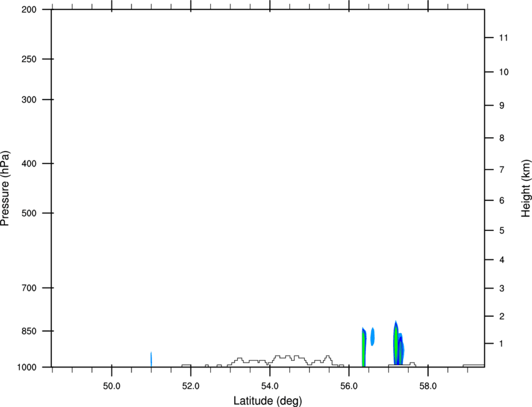Click the 'Height (km)' axis title
This screenshot has width=532, height=407.
[x=526, y=188]
